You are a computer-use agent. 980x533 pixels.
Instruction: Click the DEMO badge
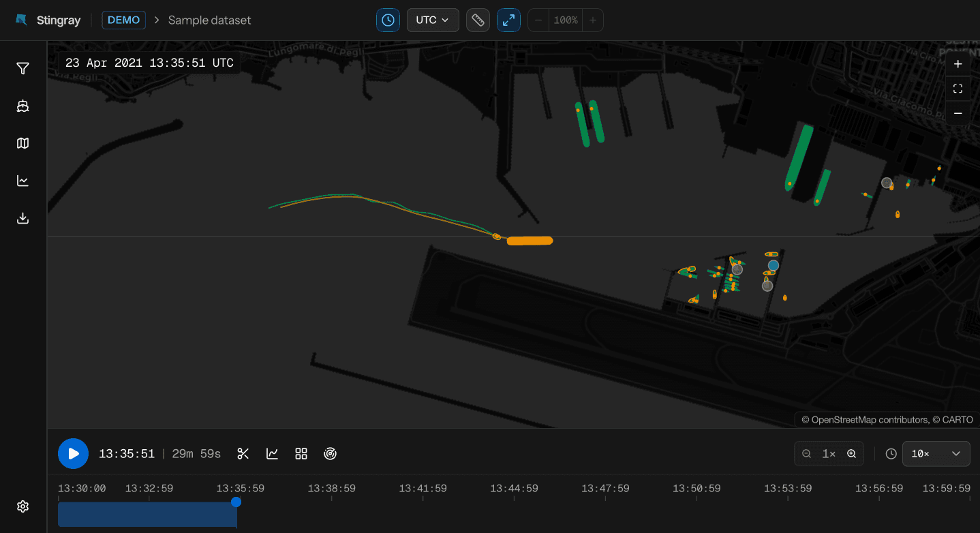coord(123,20)
